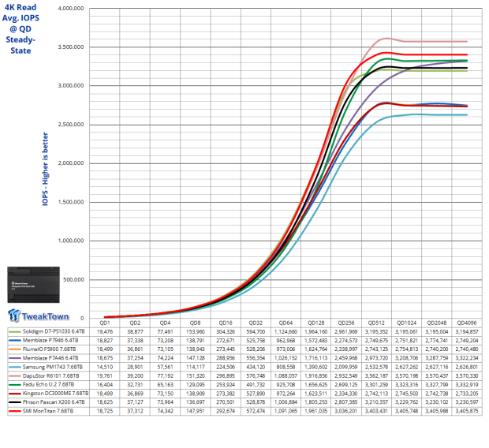Click the QD1024 column header
489x448 pixels.
pyautogui.click(x=407, y=323)
